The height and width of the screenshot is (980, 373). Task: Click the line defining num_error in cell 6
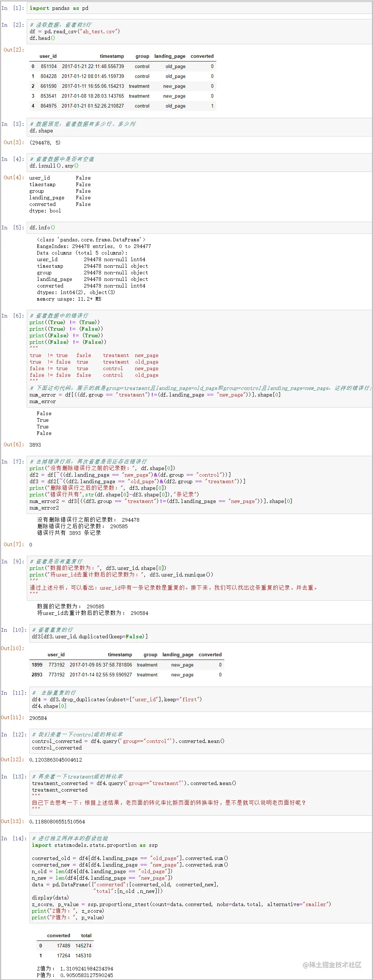(155, 394)
